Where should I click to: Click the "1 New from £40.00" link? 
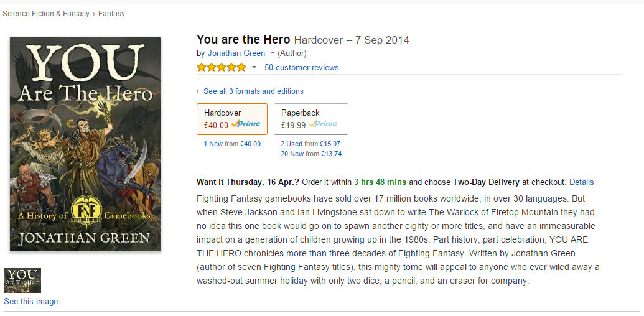pyautogui.click(x=232, y=144)
